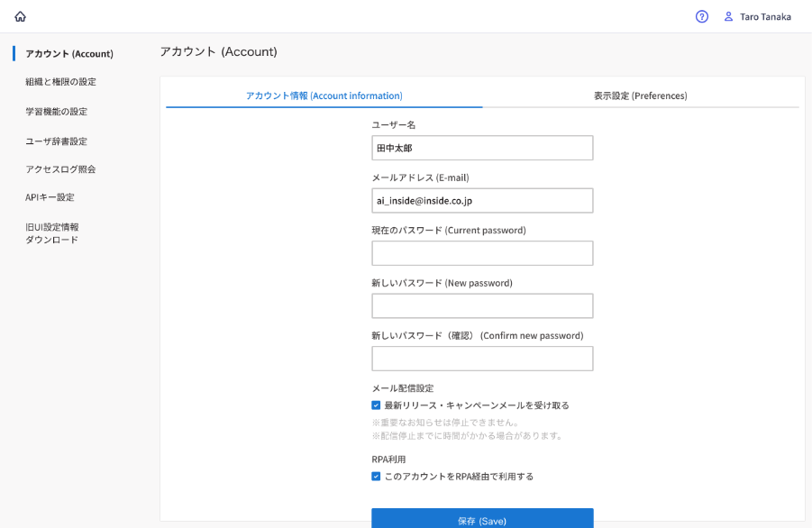Open アクセスログ照会 in sidebar
Viewport: 812px width, 528px height.
tap(60, 169)
